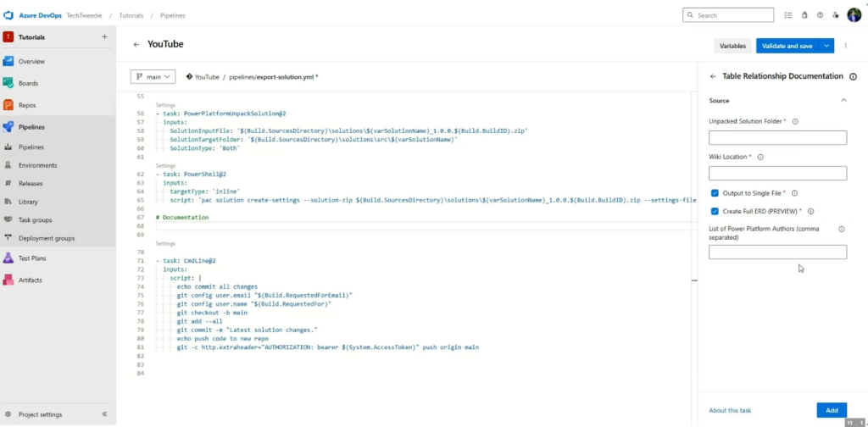Show info for Power Platform Authors
Screen dimensions: 868x427
(842, 229)
